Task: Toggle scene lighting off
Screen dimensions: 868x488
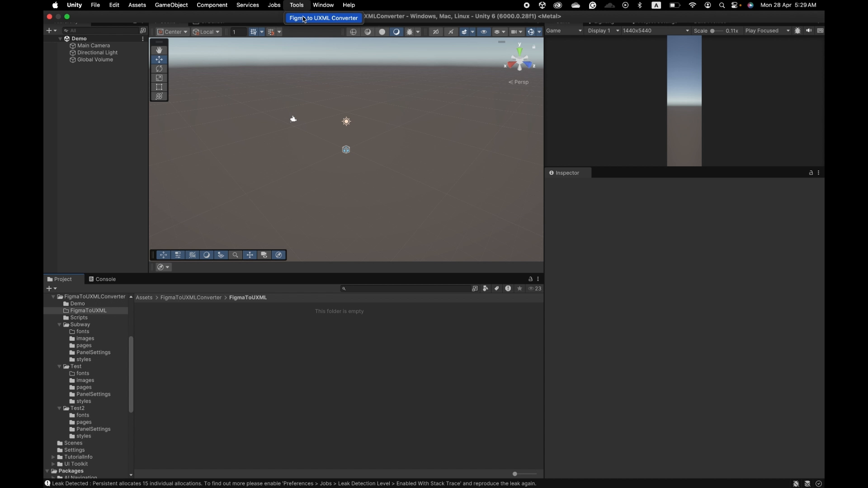Action: [x=451, y=32]
